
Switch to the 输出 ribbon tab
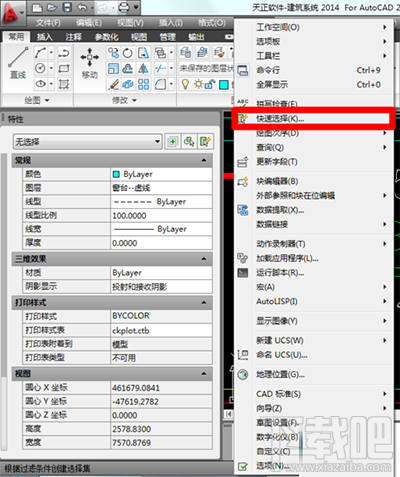[196, 37]
